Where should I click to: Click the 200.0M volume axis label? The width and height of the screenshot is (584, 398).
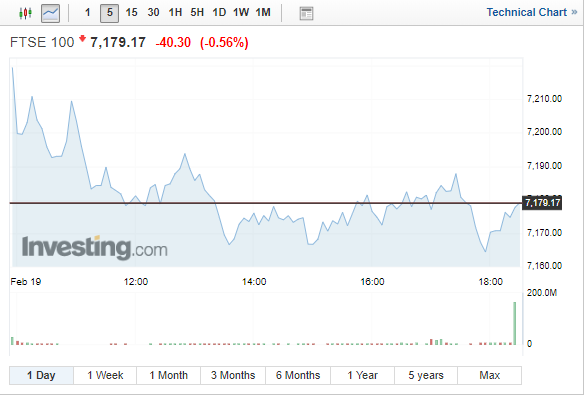pos(542,293)
